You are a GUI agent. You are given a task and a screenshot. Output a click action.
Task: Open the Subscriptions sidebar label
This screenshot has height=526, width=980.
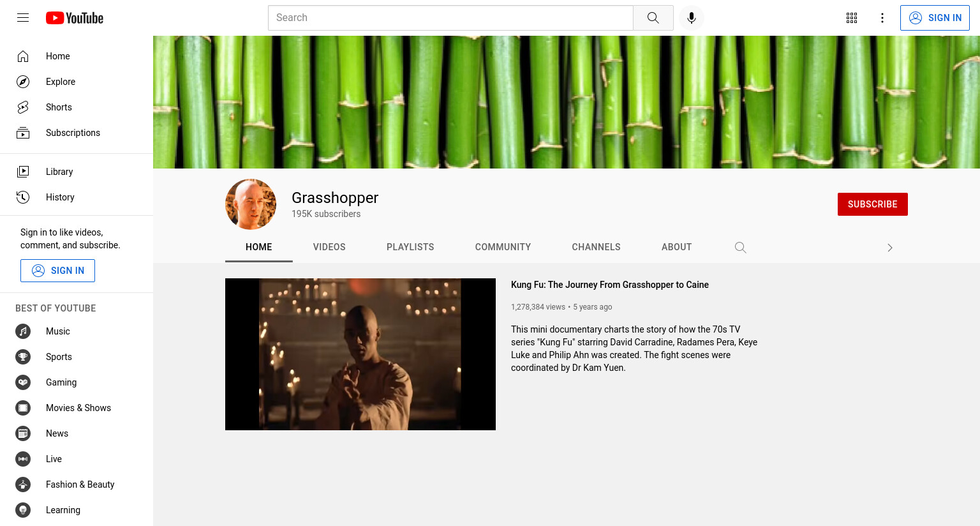(x=73, y=133)
